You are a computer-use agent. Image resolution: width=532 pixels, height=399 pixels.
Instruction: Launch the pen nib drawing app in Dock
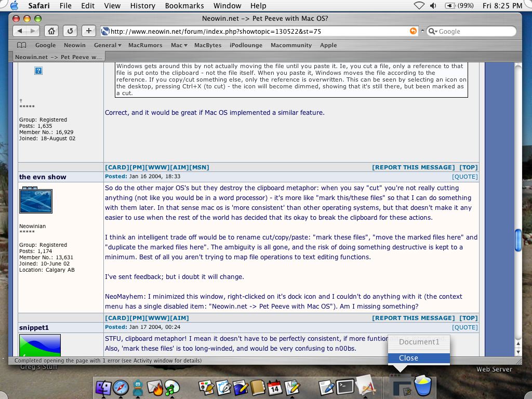click(x=223, y=388)
